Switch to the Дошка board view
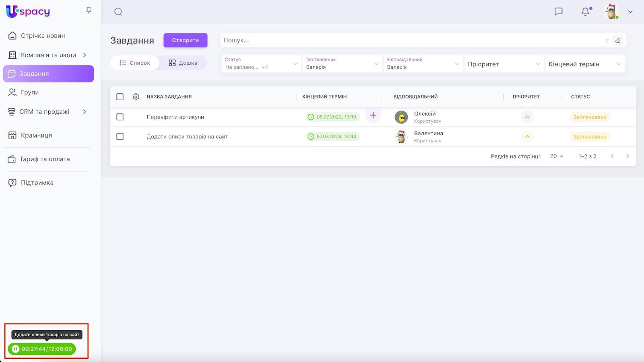The image size is (644, 362). click(183, 63)
